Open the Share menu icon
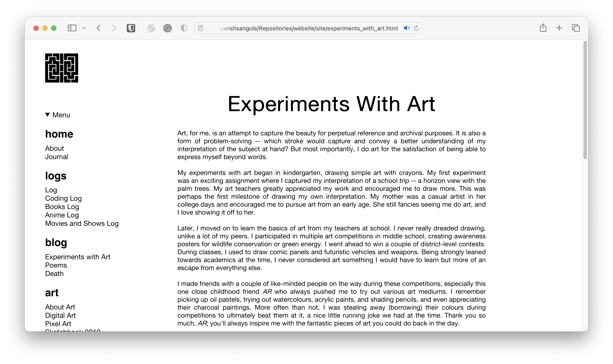 (x=543, y=28)
